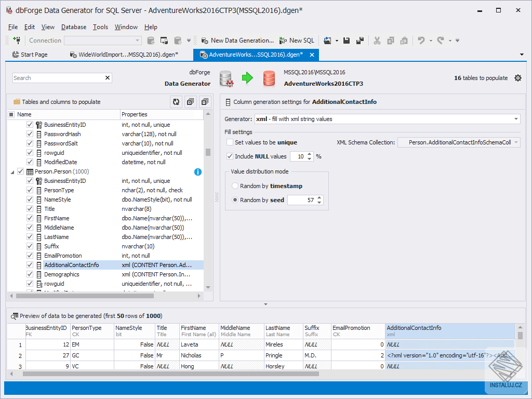Screen dimensions: 532x399
Task: Click the first database icon after Connection box
Action: [x=151, y=41]
